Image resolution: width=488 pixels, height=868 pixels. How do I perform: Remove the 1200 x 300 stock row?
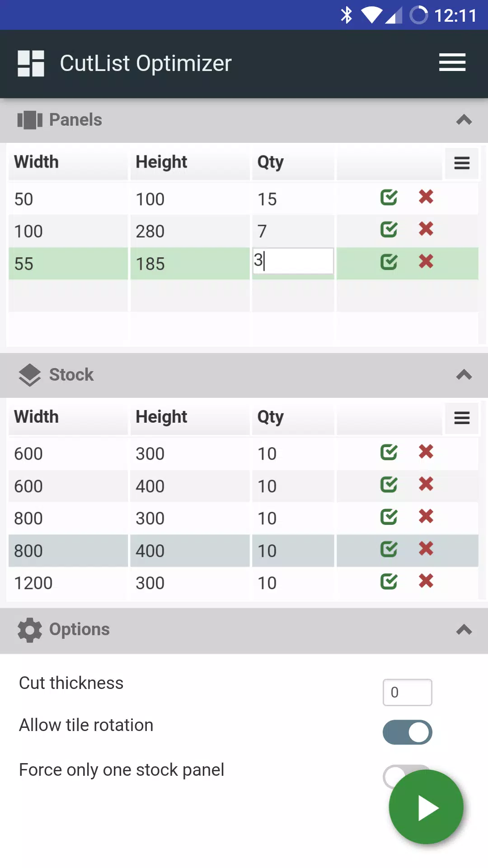(x=426, y=581)
